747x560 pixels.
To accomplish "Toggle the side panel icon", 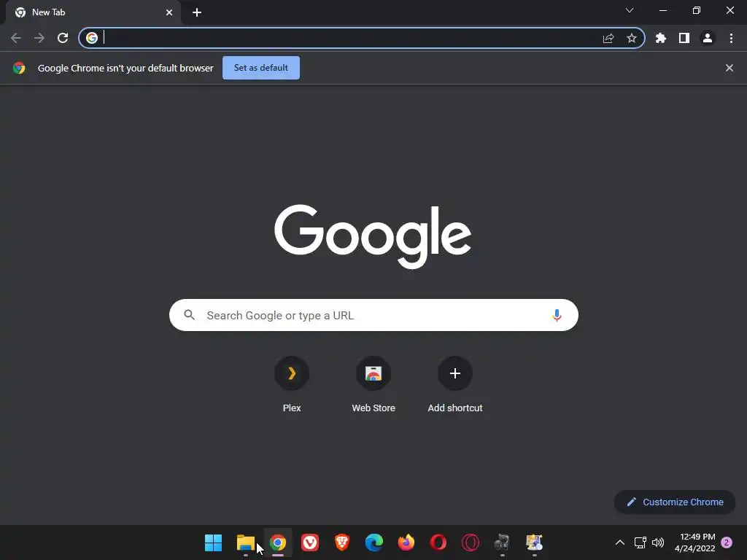I will click(x=684, y=38).
